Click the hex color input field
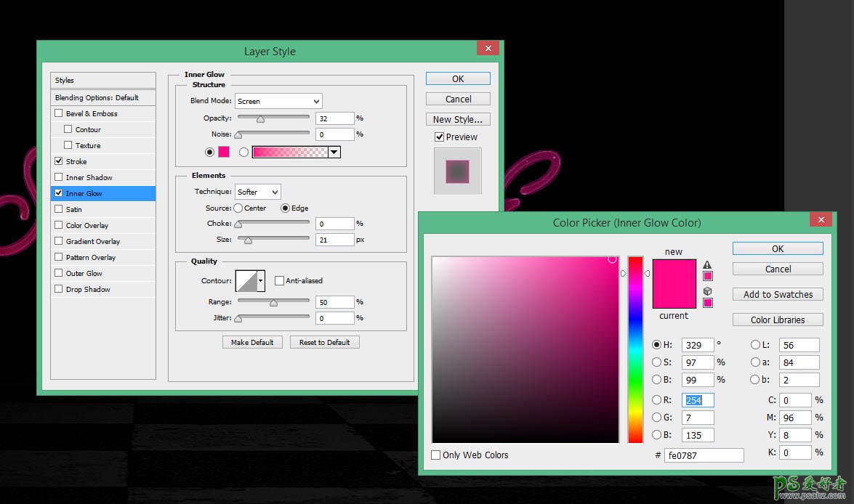The image size is (854, 504). click(x=704, y=455)
